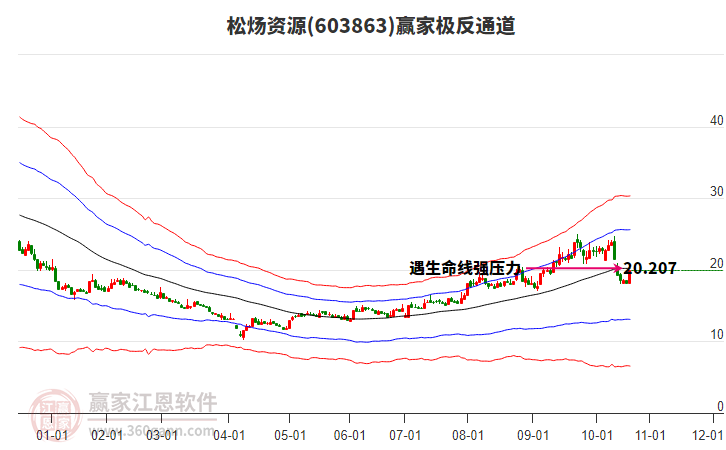Click the x-axis date label 12-01

(x=707, y=436)
